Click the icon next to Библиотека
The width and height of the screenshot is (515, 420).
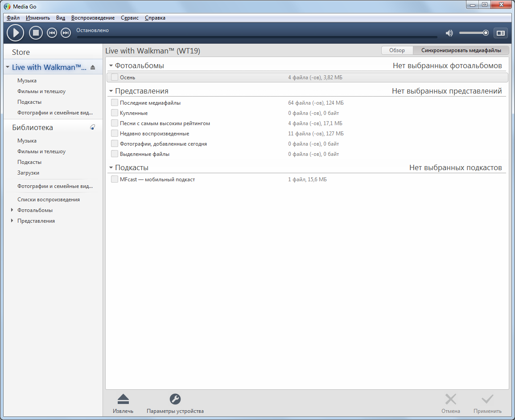93,127
